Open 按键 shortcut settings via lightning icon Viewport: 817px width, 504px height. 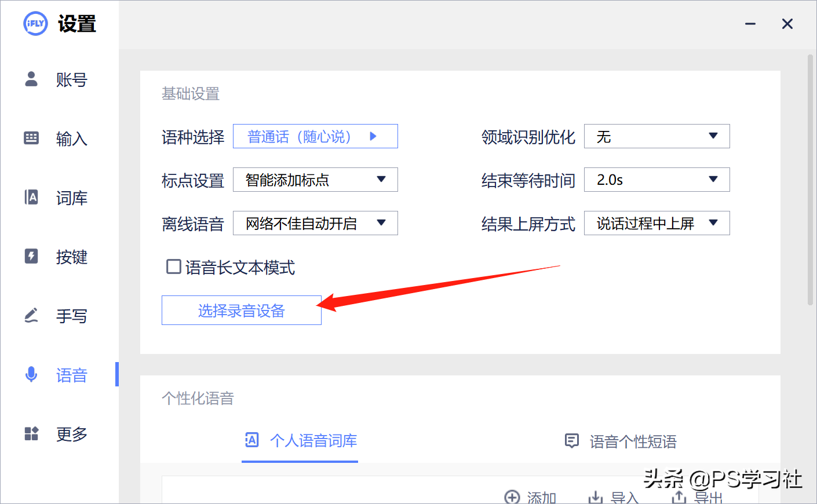[x=31, y=257]
